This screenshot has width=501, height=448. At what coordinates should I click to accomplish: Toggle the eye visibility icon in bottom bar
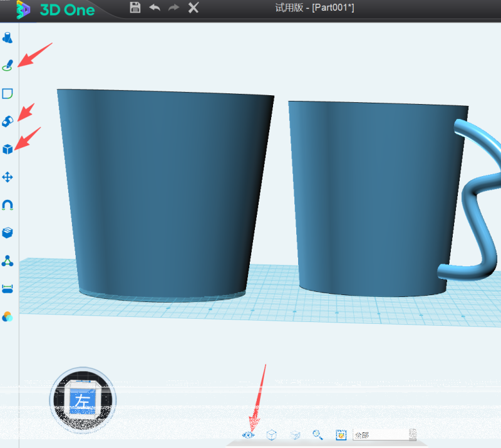[x=249, y=435]
